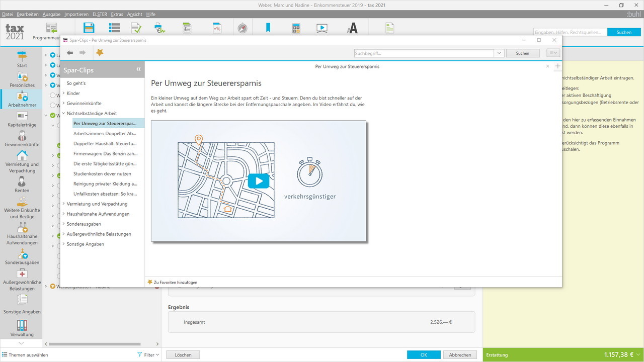The height and width of the screenshot is (362, 644).
Task: Open the ELSTER menu
Action: [x=100, y=14]
